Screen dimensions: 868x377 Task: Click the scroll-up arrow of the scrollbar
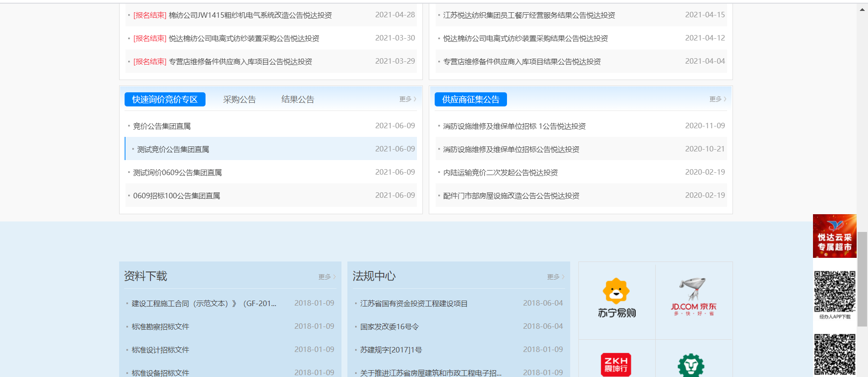[x=862, y=10]
